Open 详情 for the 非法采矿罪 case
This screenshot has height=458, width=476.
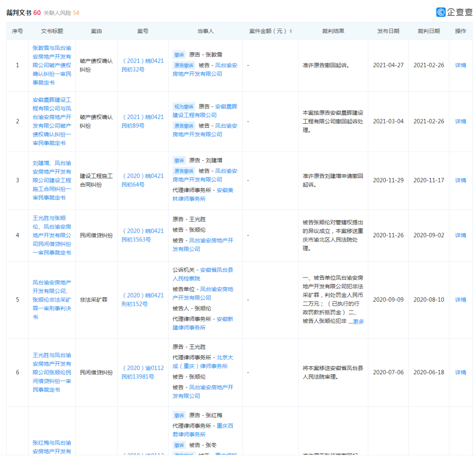[x=460, y=299]
